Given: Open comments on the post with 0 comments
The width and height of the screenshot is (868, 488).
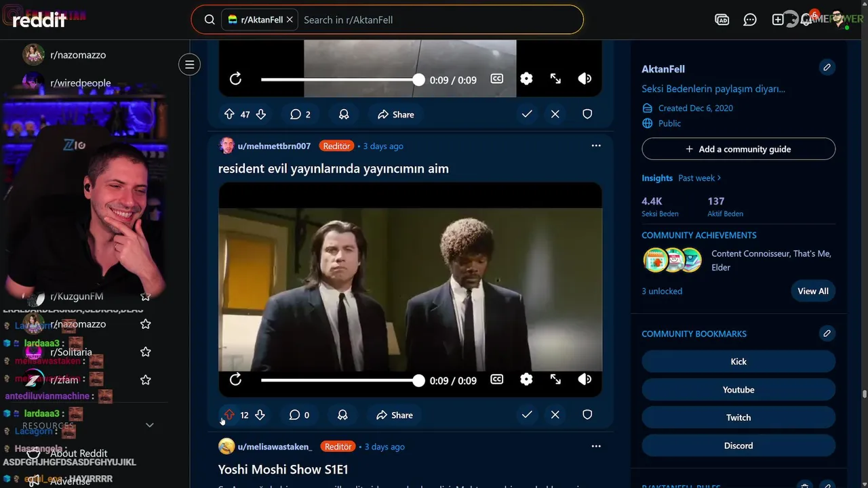Looking at the screenshot, I should pos(299,415).
